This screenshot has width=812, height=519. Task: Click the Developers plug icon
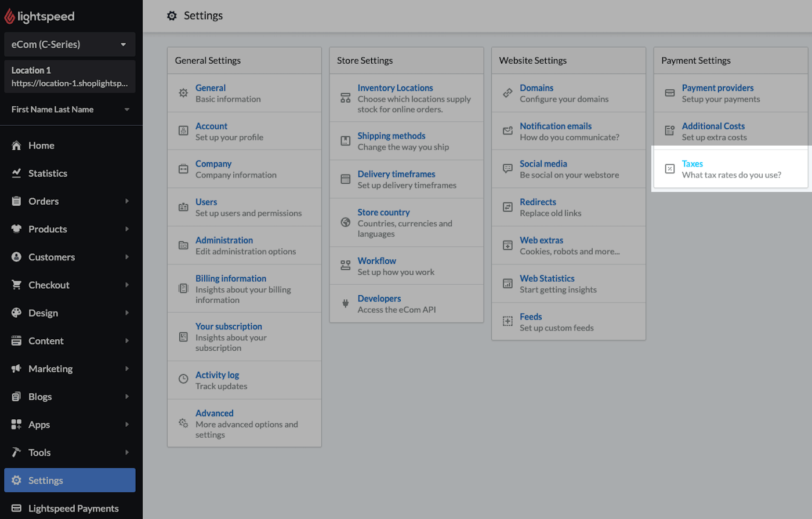[346, 303]
